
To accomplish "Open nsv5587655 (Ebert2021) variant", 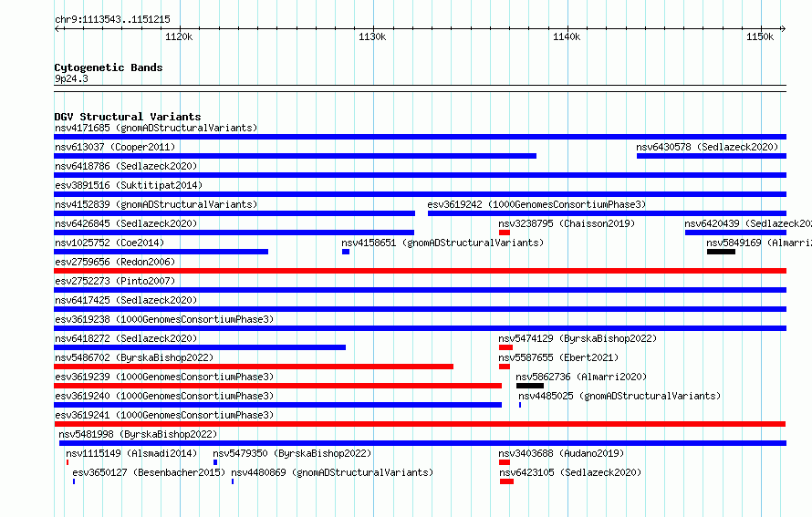I will click(x=558, y=357).
